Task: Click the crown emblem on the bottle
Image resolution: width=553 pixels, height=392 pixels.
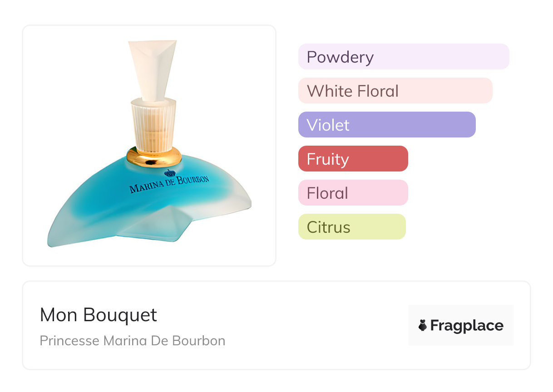Action: (x=170, y=173)
